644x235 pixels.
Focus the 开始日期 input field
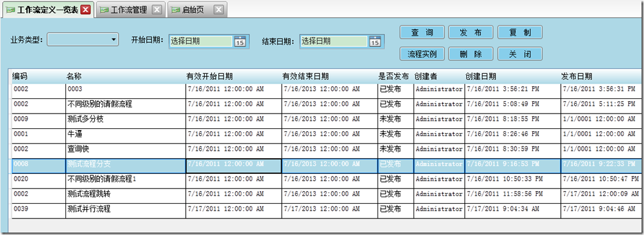(x=200, y=42)
